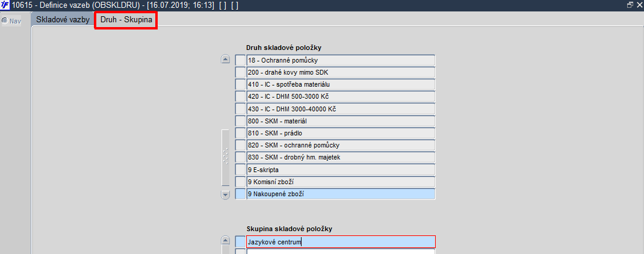Open the Druh - Skupina tab

126,20
